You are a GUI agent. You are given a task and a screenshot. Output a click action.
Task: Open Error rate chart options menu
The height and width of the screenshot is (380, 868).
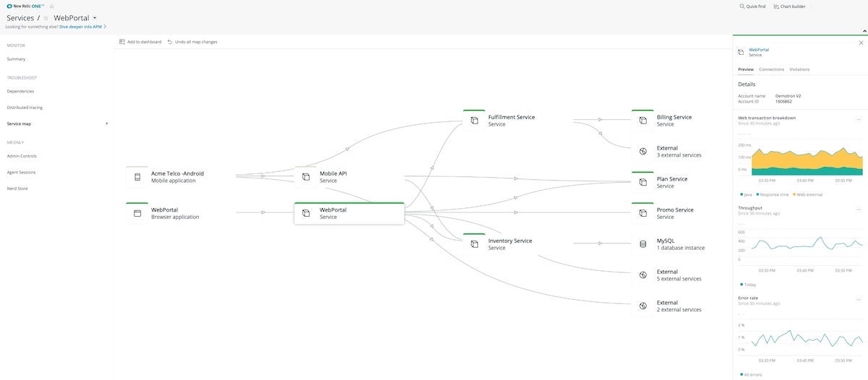(859, 299)
